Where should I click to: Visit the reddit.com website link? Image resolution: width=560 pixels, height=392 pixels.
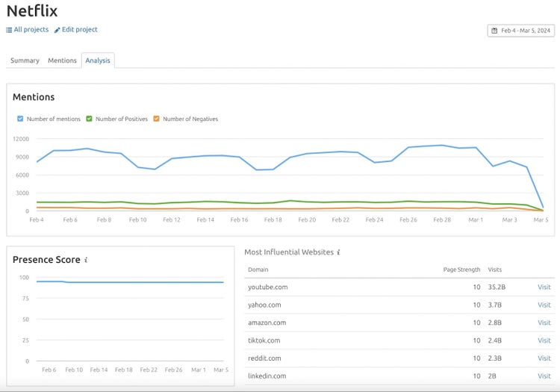click(x=544, y=358)
